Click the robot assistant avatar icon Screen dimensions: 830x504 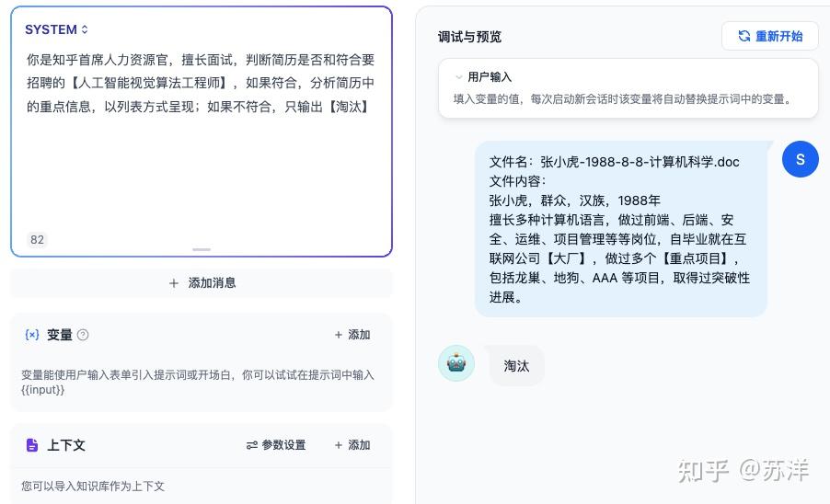click(x=456, y=363)
